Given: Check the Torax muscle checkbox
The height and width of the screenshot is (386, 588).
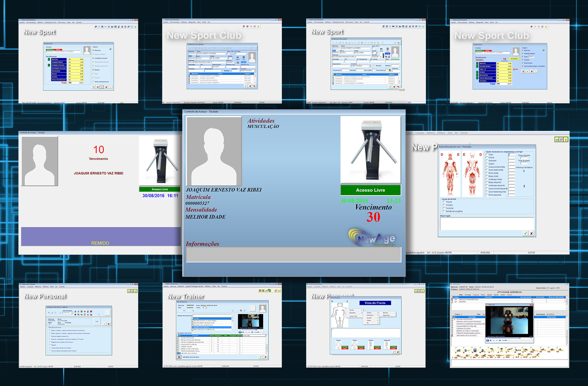Looking at the screenshot, I should [487, 154].
